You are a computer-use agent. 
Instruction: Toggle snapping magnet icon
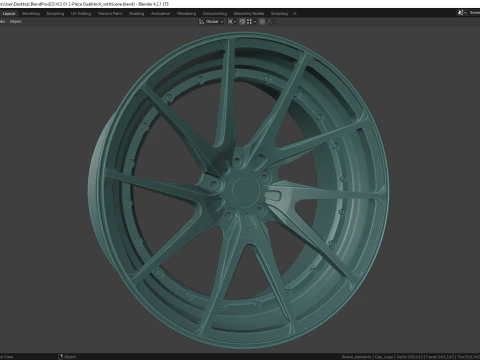click(242, 22)
